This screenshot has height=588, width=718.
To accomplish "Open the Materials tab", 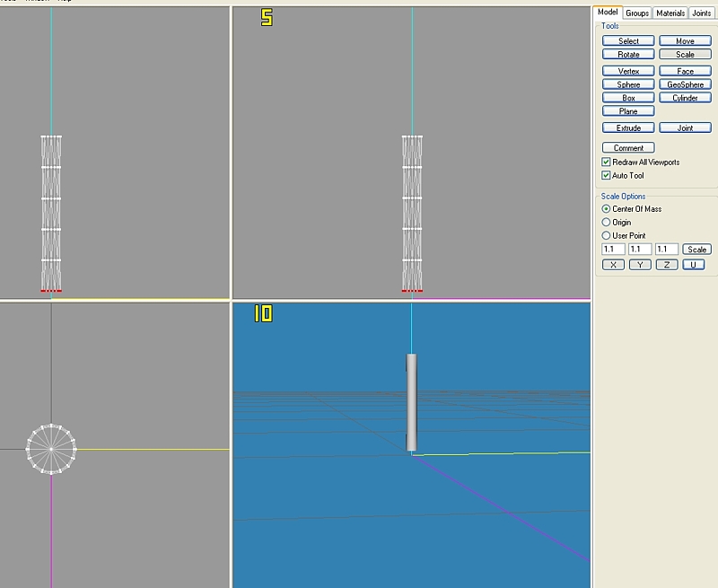I will (670, 13).
